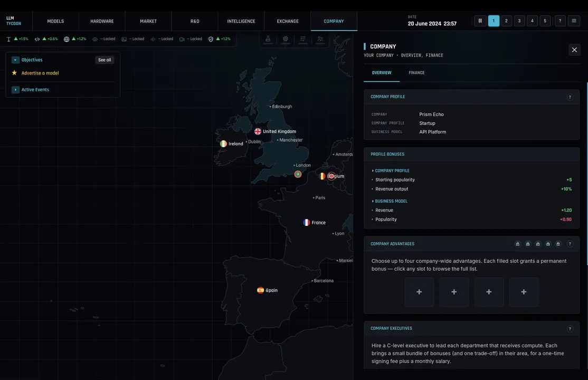Open the Advertise a model objective
588x380 pixels.
(x=40, y=73)
